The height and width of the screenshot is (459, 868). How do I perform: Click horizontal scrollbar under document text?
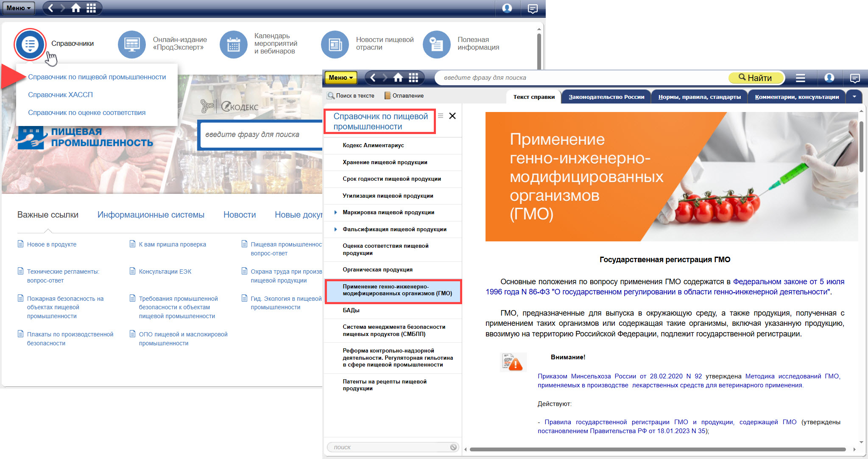pos(657,449)
